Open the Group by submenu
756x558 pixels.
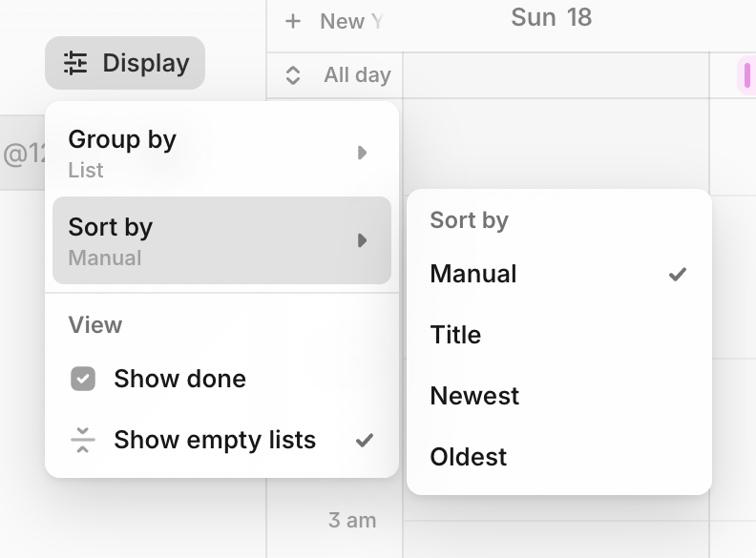click(x=221, y=153)
